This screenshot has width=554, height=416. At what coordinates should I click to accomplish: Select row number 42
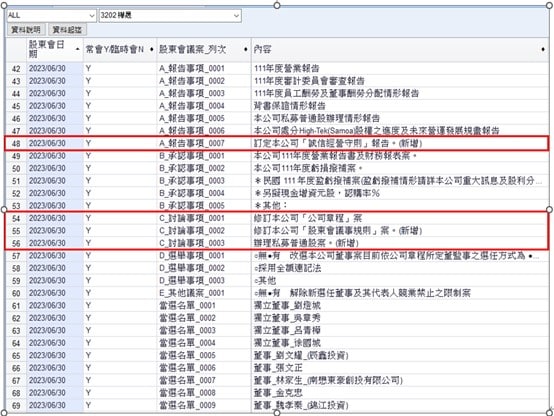(16, 69)
